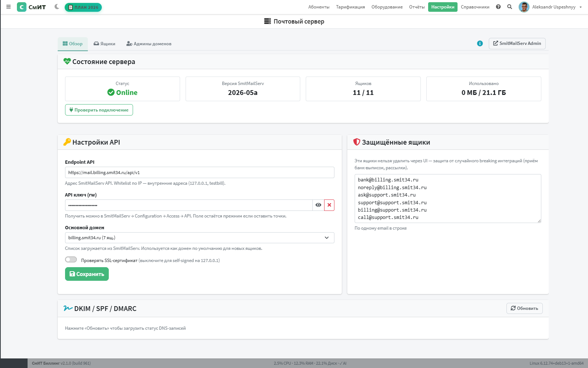This screenshot has width=588, height=368.
Task: Click the version value 2026-05a
Action: 243,93
